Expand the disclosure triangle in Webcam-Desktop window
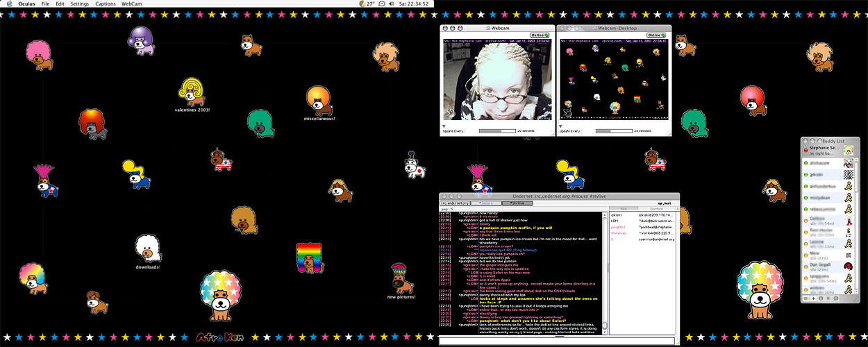 (562, 126)
